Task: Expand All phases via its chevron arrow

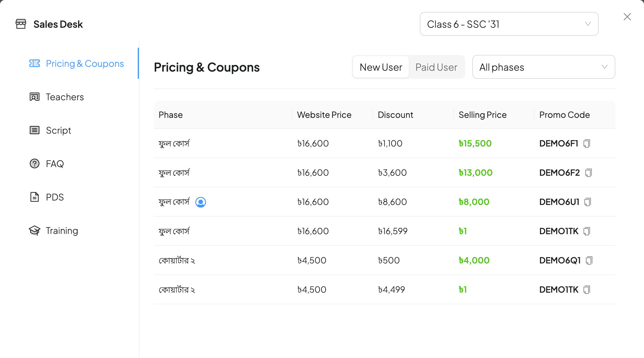Action: [605, 67]
